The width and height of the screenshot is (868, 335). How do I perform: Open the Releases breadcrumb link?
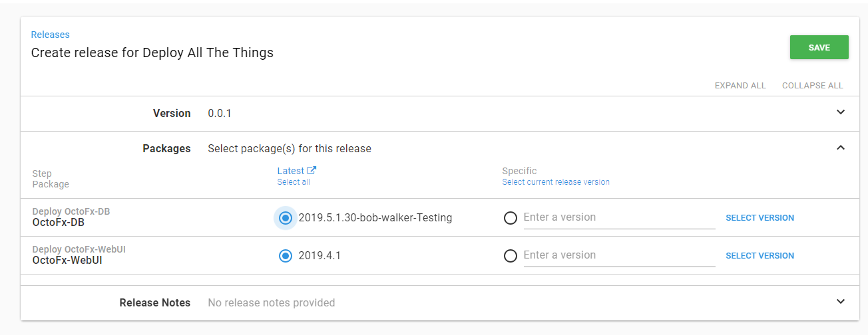50,35
